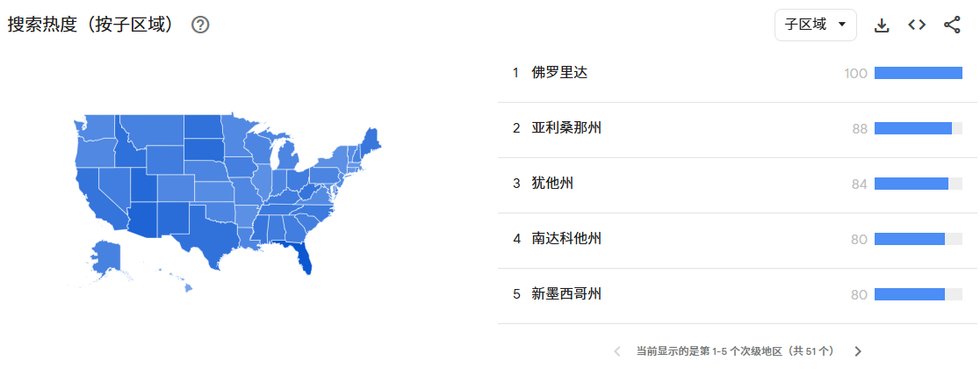
Task: Open 犹他州 ranking entry
Action: coord(552,184)
